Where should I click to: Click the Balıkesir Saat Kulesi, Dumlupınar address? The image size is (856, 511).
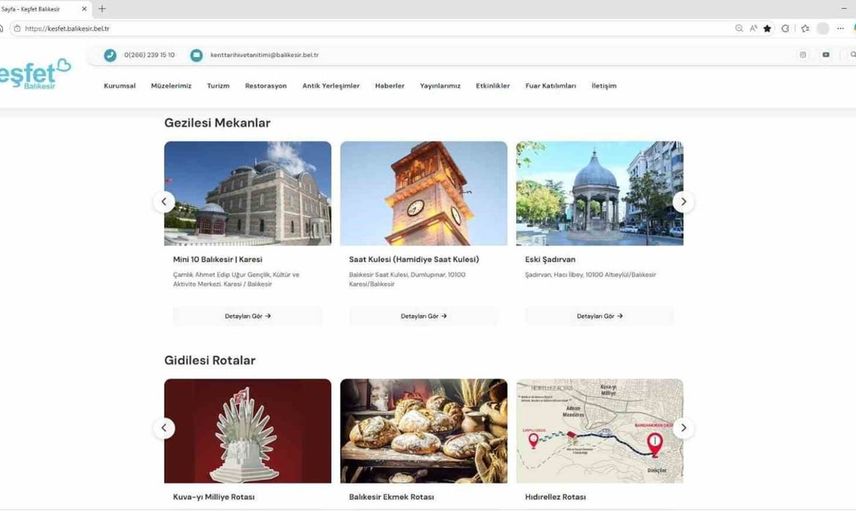coord(407,280)
